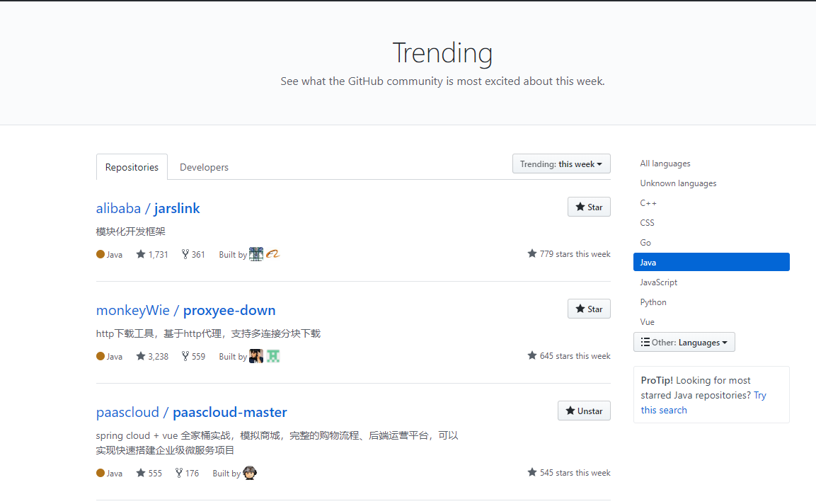Click the Alibaba logo contributor avatar

pyautogui.click(x=273, y=254)
